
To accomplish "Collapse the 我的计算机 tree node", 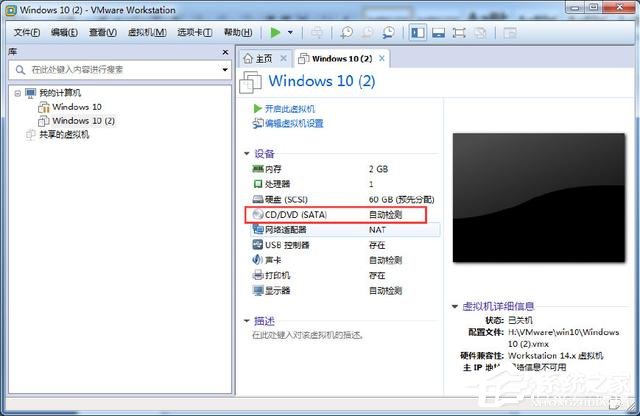I will coord(15,93).
